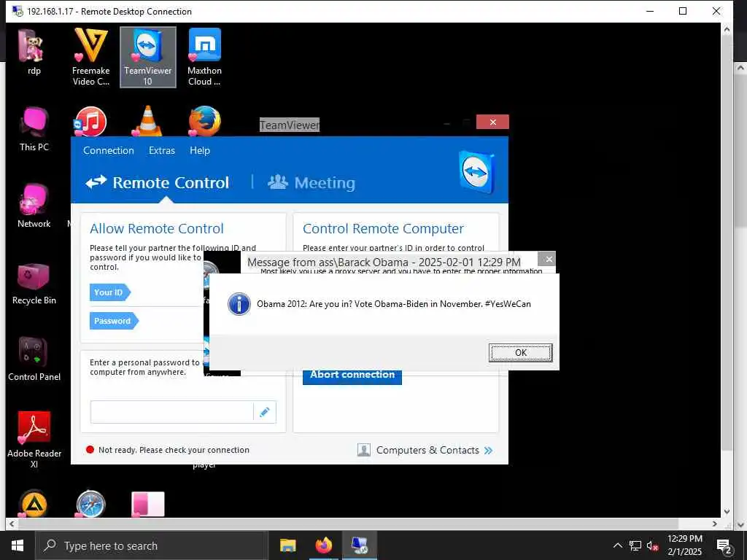The height and width of the screenshot is (560, 747).
Task: Click Remote Desktop Connection taskbar icon
Action: tap(359, 545)
